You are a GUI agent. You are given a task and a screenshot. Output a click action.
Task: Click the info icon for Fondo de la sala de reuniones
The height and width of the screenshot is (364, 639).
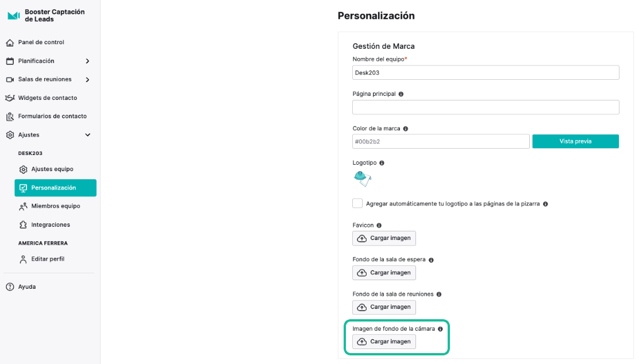pyautogui.click(x=439, y=295)
